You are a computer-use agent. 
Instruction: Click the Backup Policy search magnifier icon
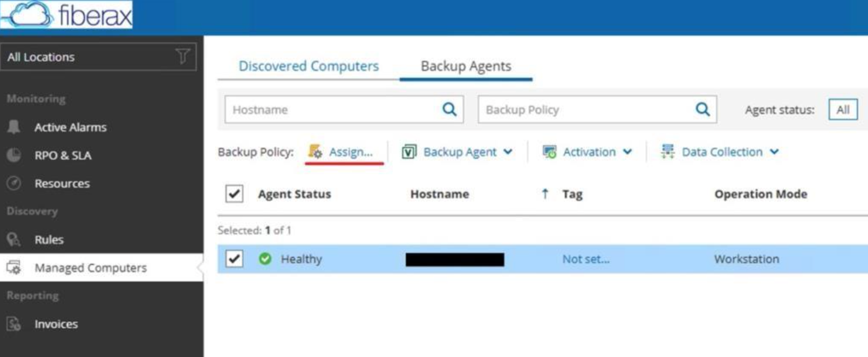(x=702, y=109)
